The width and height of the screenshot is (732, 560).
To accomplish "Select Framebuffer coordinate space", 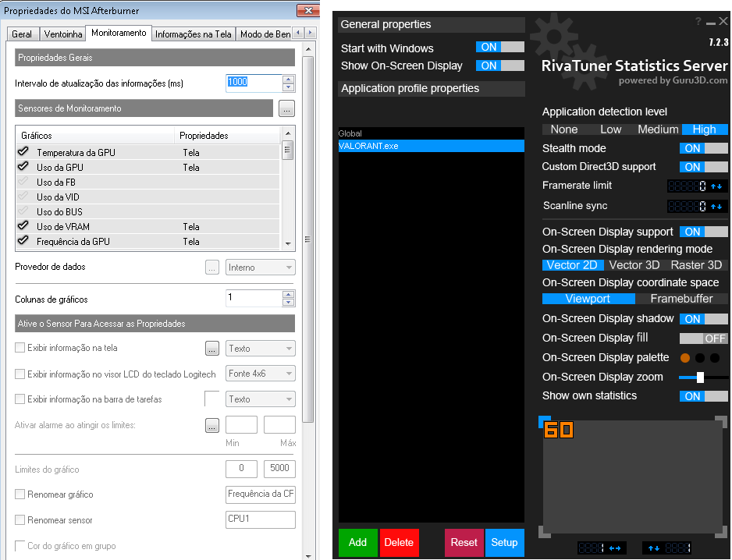I will coord(681,299).
